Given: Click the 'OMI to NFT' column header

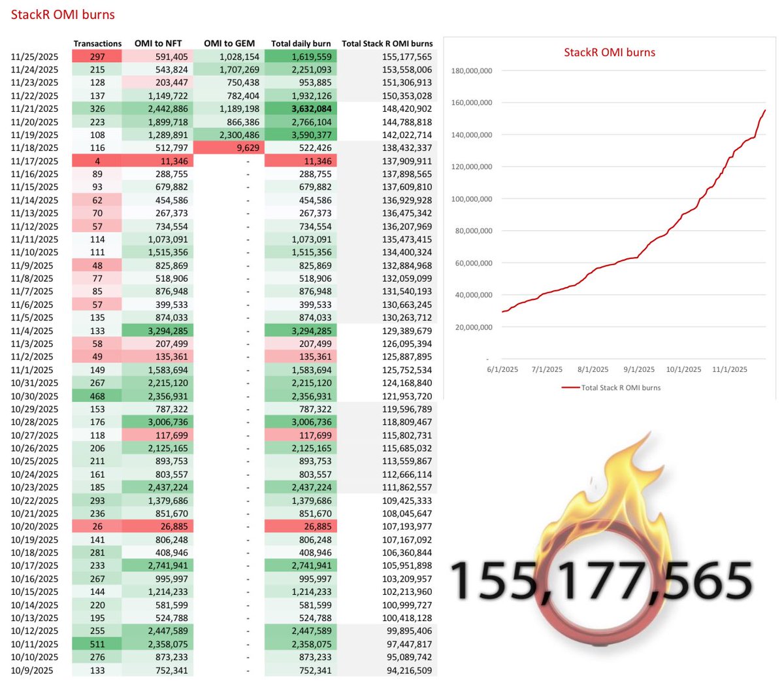Looking at the screenshot, I should pos(158,44).
